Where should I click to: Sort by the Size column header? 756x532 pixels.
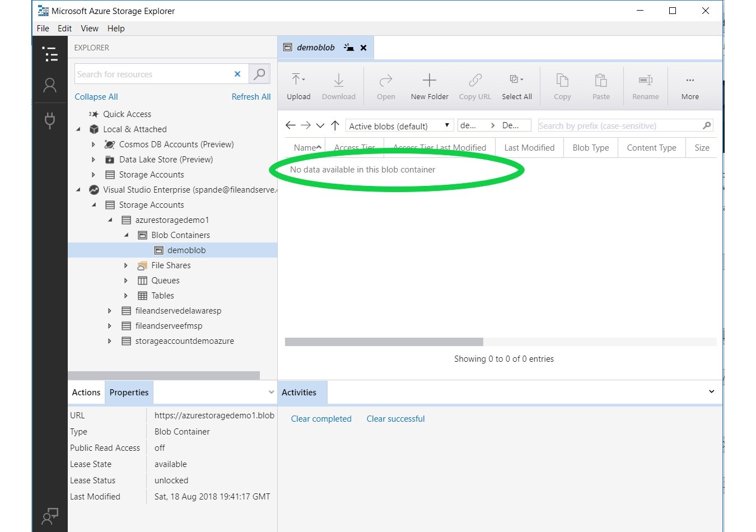pyautogui.click(x=702, y=148)
